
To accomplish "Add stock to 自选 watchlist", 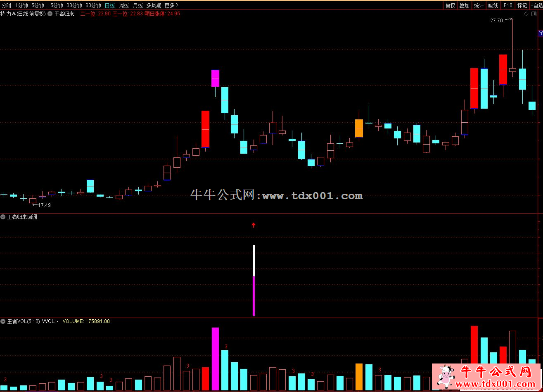I will pos(536,5).
